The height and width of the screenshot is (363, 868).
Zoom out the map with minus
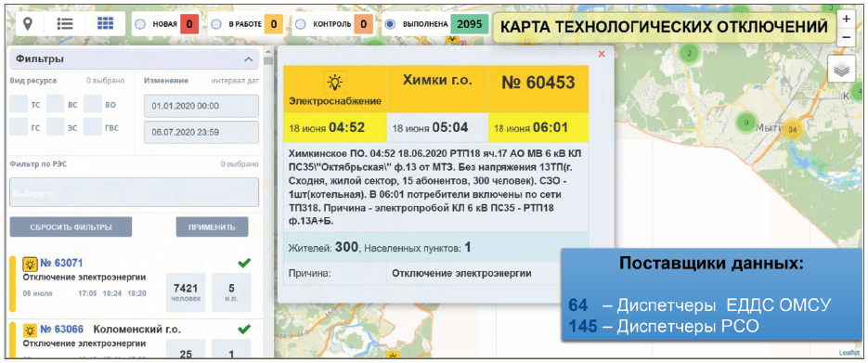tap(846, 37)
